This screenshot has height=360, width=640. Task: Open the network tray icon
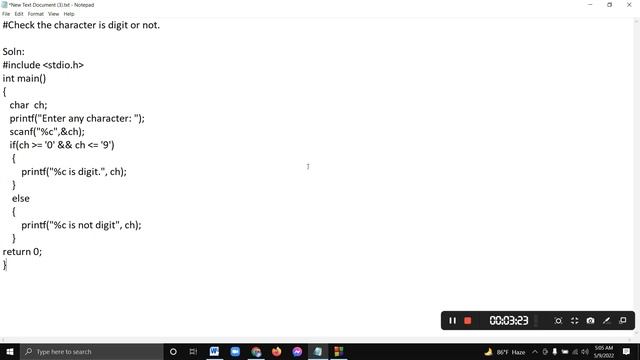tap(575, 351)
